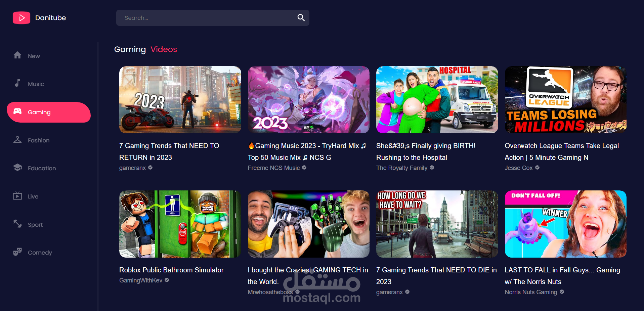Click verified badge next to Freeme NCS Music
The height and width of the screenshot is (311, 644).
[304, 168]
